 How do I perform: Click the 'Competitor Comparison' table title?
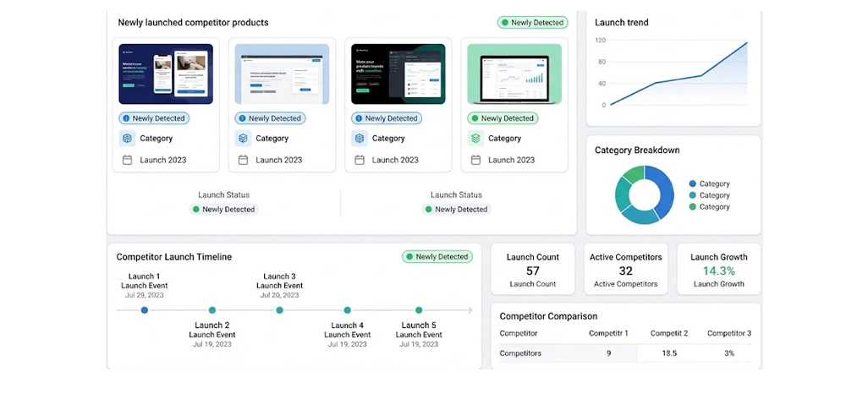pyautogui.click(x=548, y=316)
